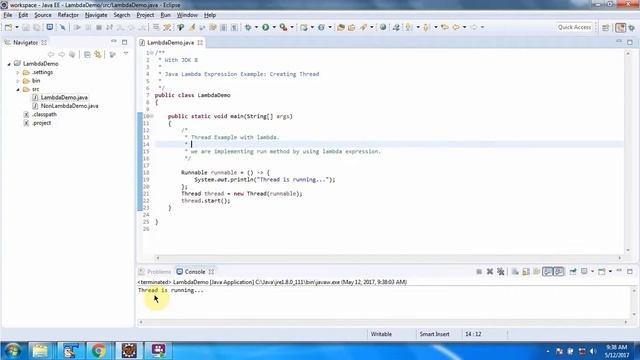Click the editor horizontal scrollbar right arrow
The width and height of the screenshot is (640, 360).
[x=620, y=258]
